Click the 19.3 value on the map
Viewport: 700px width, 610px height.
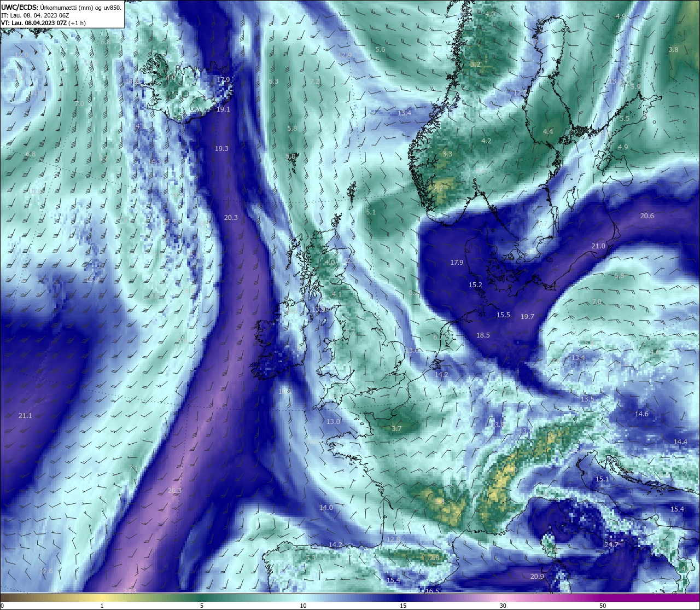(x=221, y=149)
